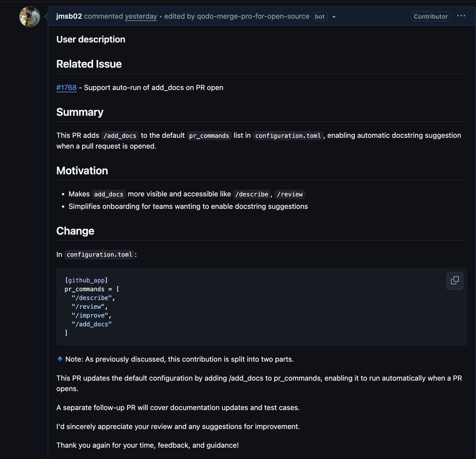
Task: Click jmsb02's profile avatar picture
Action: click(x=30, y=17)
